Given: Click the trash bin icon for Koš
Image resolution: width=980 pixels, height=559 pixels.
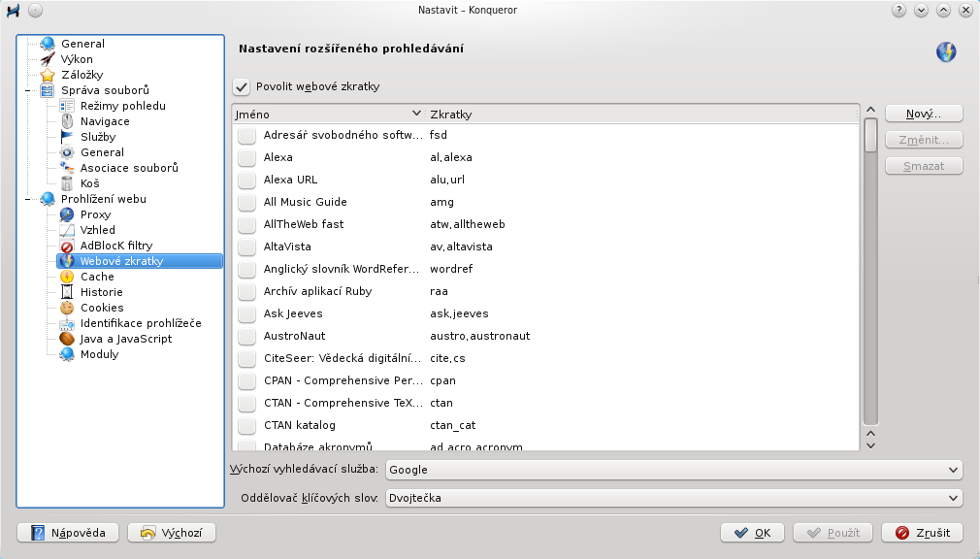Looking at the screenshot, I should pos(67,183).
